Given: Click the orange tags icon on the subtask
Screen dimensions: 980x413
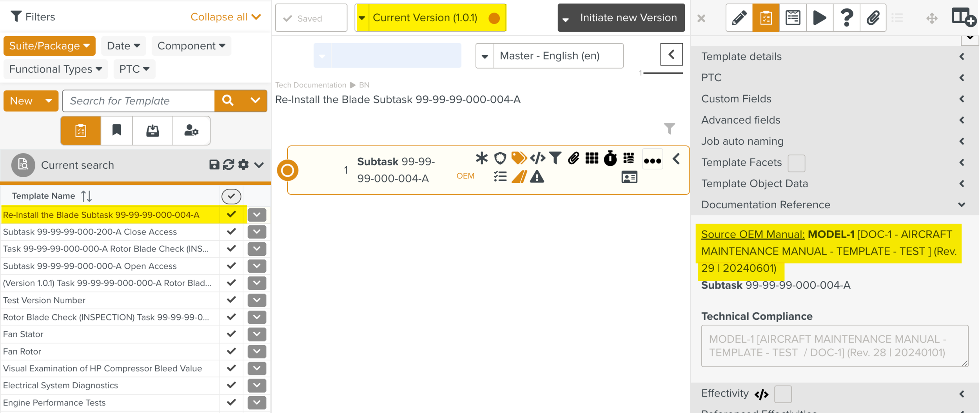Looking at the screenshot, I should click(x=519, y=158).
